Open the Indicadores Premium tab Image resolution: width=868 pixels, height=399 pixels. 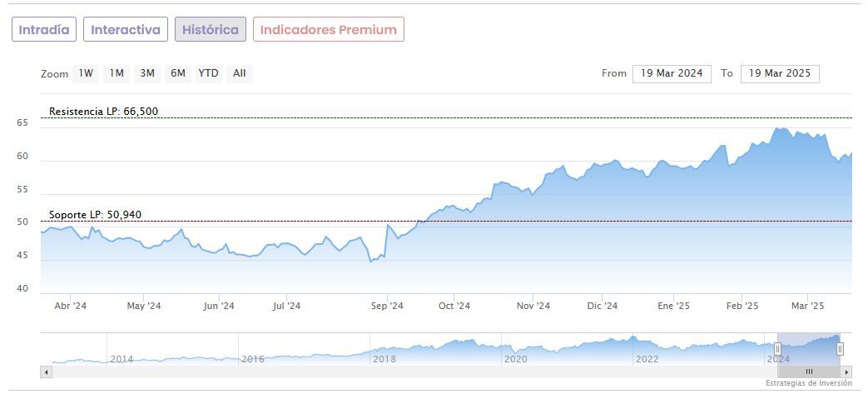coord(328,30)
